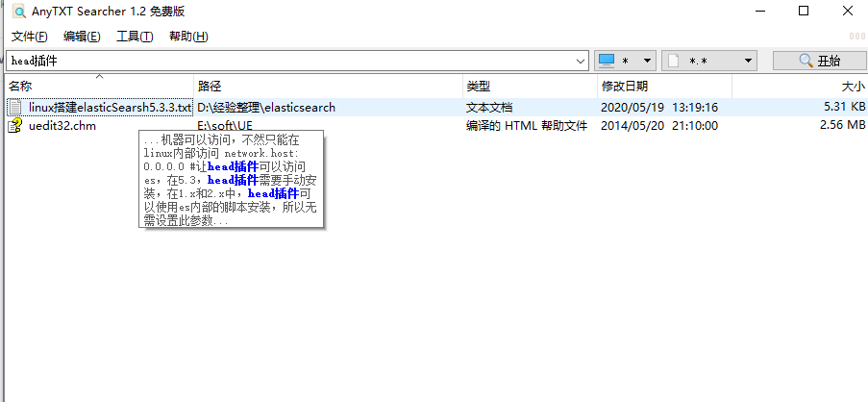The height and width of the screenshot is (402, 868).
Task: Click the text file icon for linux搭建elasticSearsh5.3.3.txt
Action: pos(16,107)
